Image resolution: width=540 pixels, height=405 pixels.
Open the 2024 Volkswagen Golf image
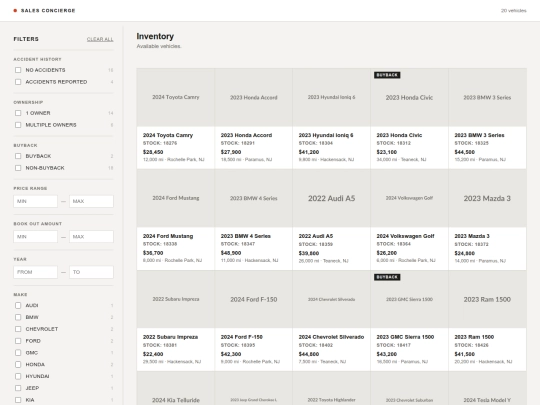tap(409, 198)
